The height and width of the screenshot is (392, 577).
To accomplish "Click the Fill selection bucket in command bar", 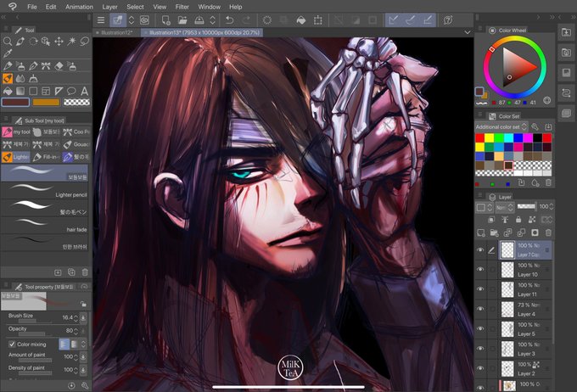I will click(x=301, y=20).
